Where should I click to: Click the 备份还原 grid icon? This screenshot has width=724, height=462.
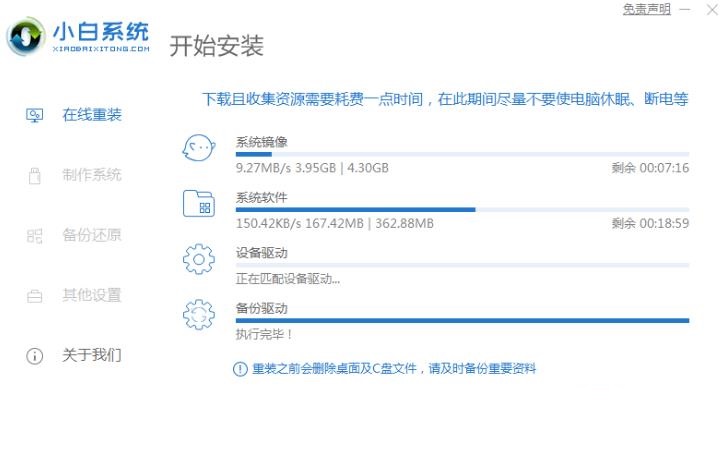point(34,235)
